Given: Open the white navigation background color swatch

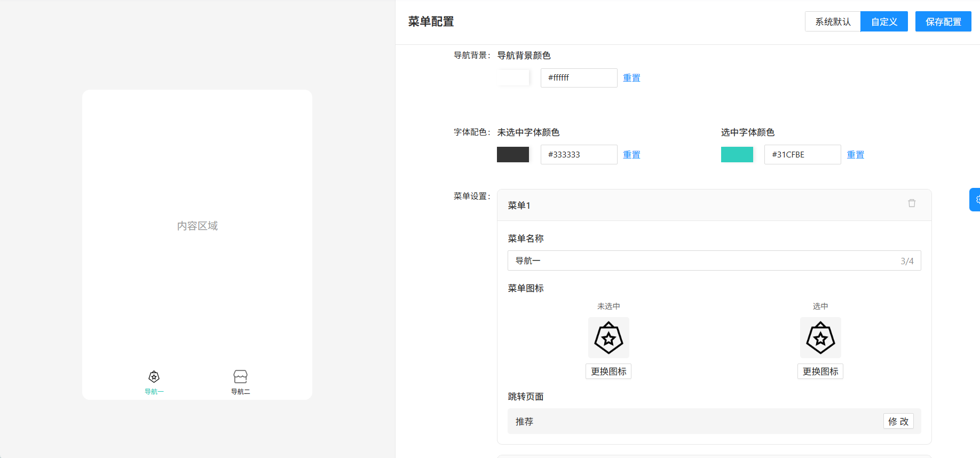Looking at the screenshot, I should point(513,78).
